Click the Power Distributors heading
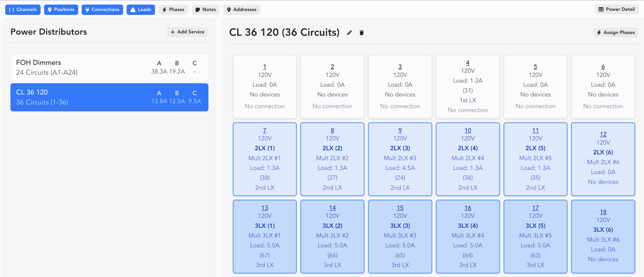The image size is (644, 277). (x=49, y=32)
